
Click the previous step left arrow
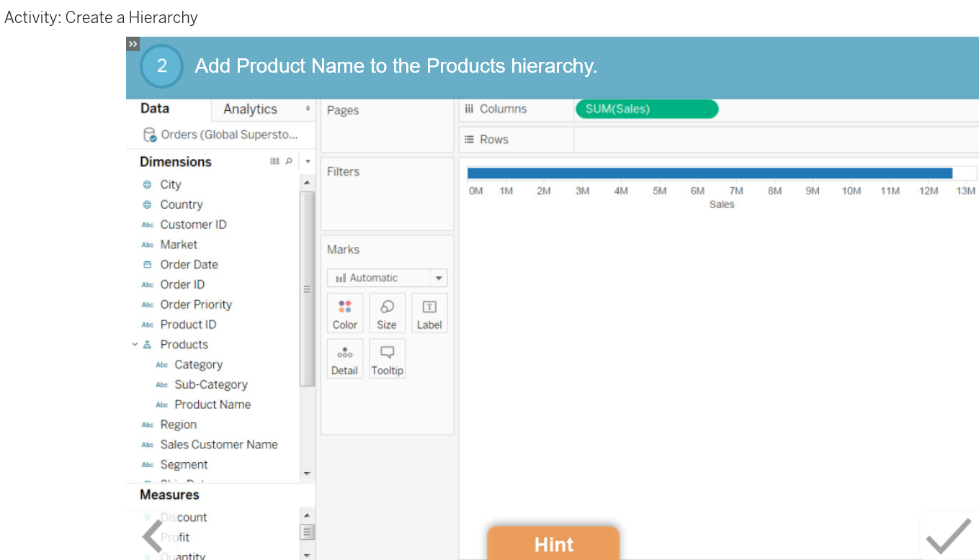point(153,536)
